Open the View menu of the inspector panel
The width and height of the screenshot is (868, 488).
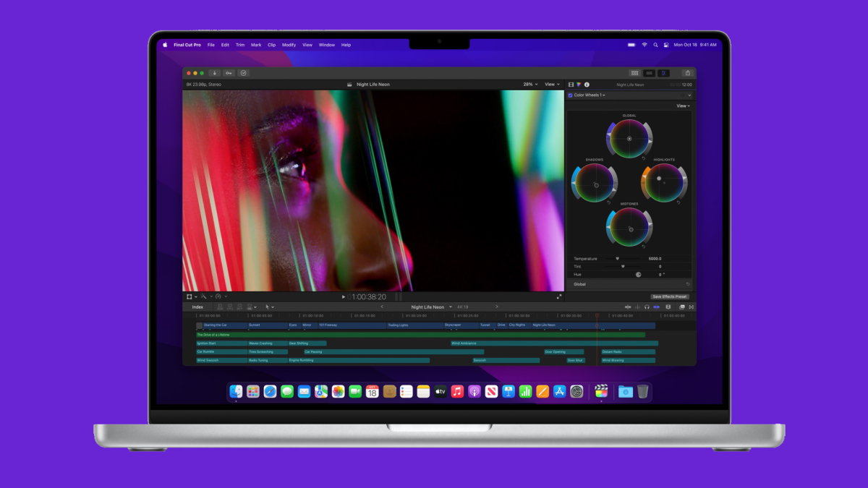(x=681, y=106)
